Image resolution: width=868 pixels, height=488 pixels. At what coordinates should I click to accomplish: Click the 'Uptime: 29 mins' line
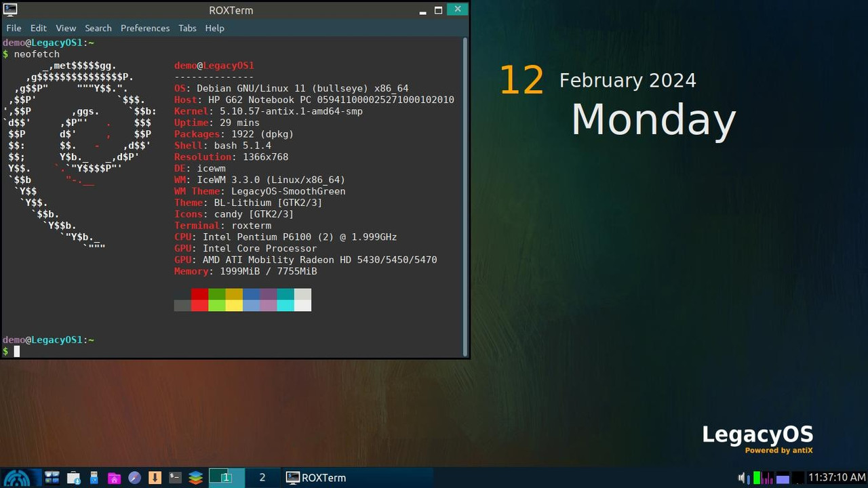click(x=217, y=123)
